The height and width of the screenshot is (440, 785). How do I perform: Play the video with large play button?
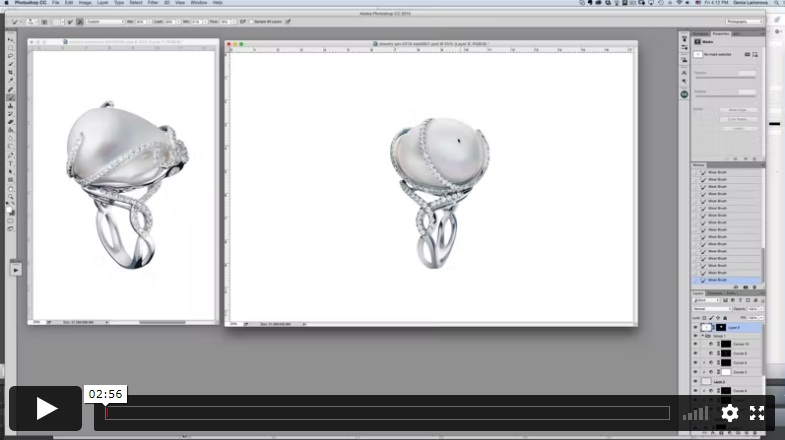click(46, 408)
